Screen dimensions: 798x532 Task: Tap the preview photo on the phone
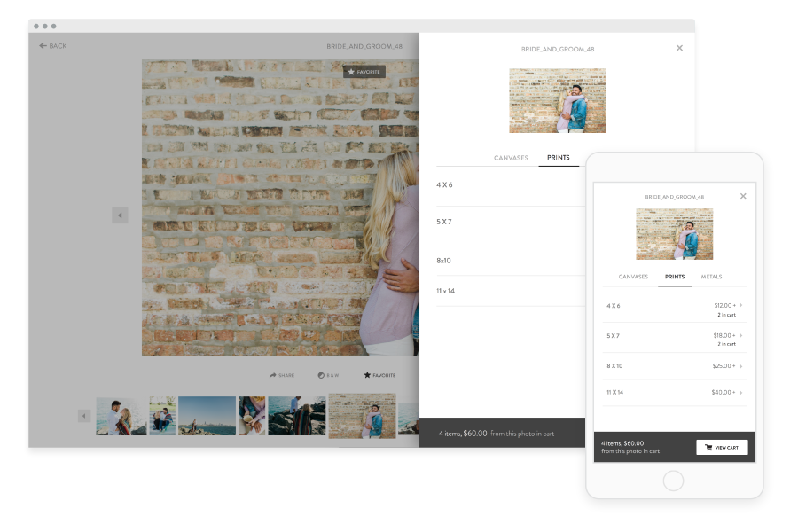point(675,234)
